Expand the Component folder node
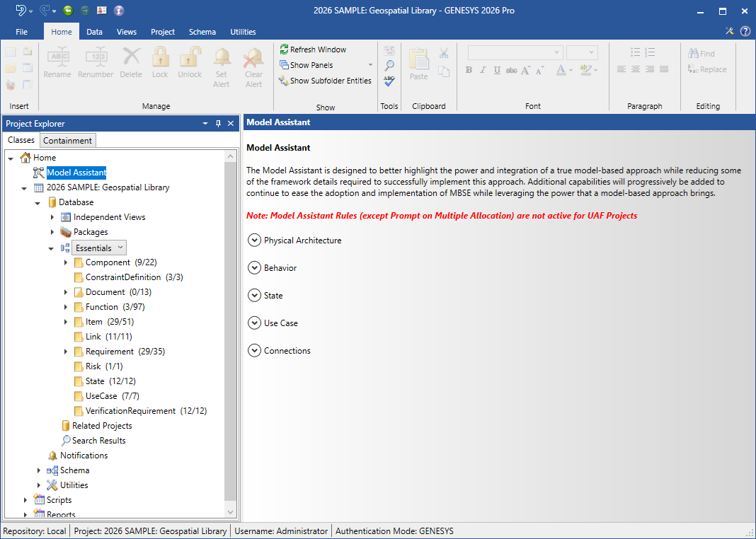The width and height of the screenshot is (756, 539). point(66,262)
